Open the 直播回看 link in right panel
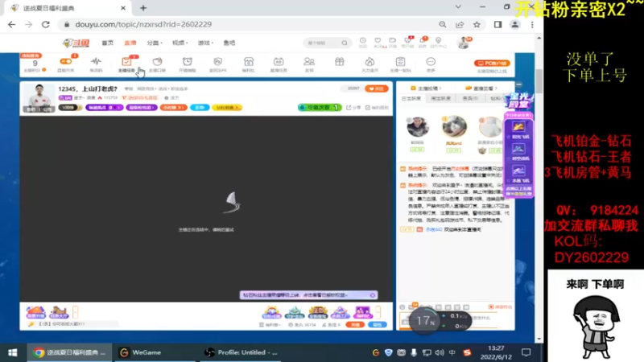This screenshot has height=362, width=644. coord(481,88)
